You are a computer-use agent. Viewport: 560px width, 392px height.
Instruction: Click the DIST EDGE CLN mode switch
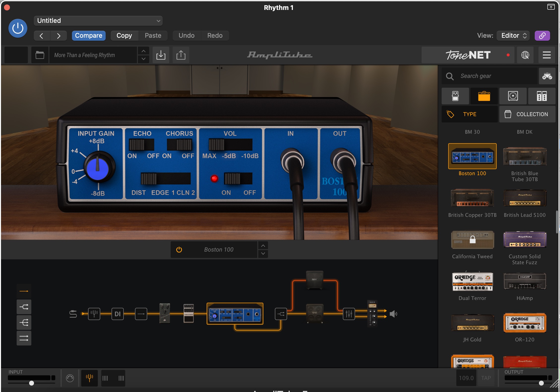(x=166, y=178)
